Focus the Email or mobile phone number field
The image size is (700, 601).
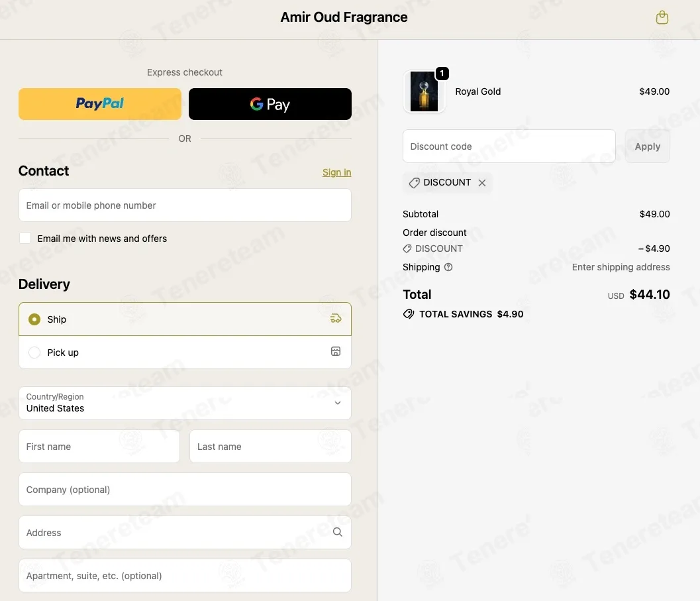[185, 205]
